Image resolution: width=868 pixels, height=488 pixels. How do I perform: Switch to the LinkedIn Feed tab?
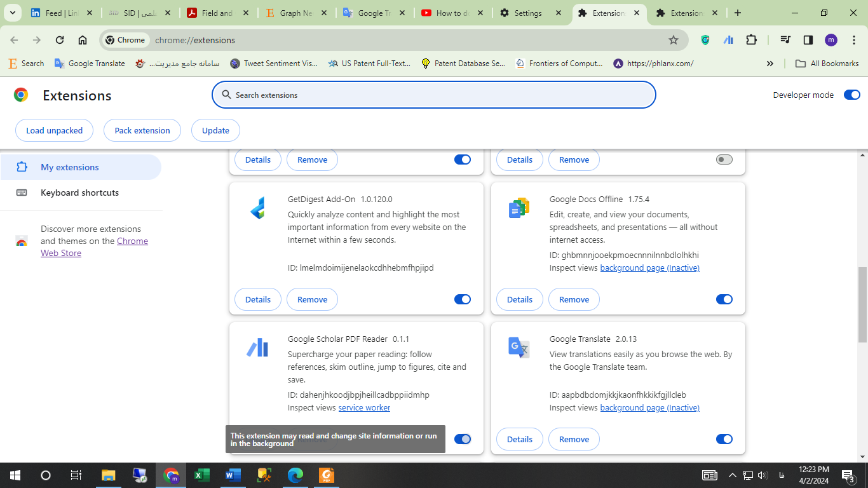point(62,13)
